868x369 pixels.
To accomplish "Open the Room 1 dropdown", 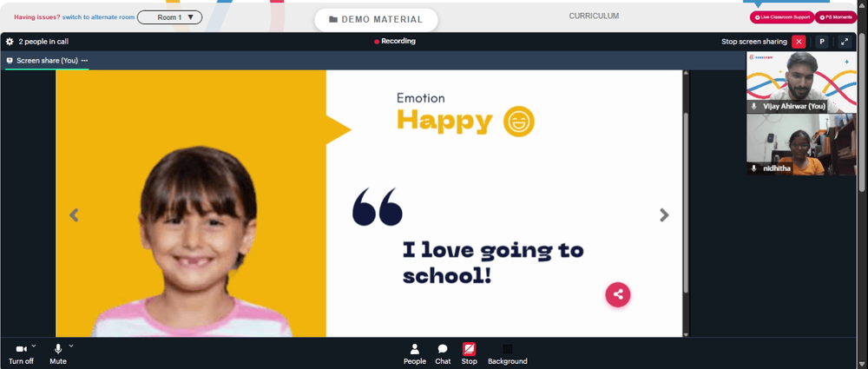I will (169, 17).
